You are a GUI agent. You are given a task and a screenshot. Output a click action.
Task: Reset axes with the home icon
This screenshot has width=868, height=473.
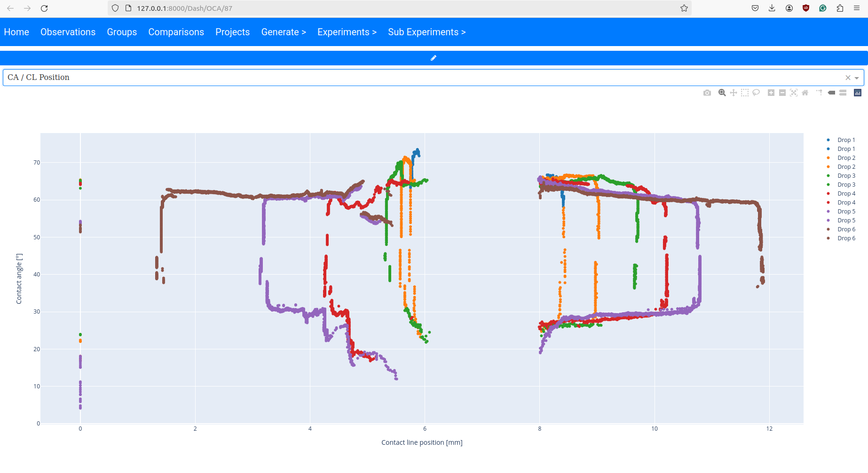(805, 93)
